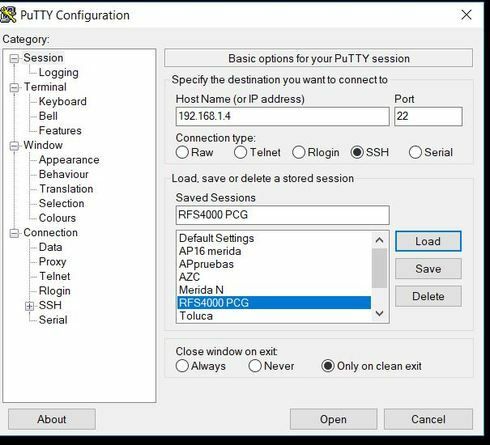Click the PuTTY icon in title bar
The width and height of the screenshot is (490, 445).
pos(8,15)
